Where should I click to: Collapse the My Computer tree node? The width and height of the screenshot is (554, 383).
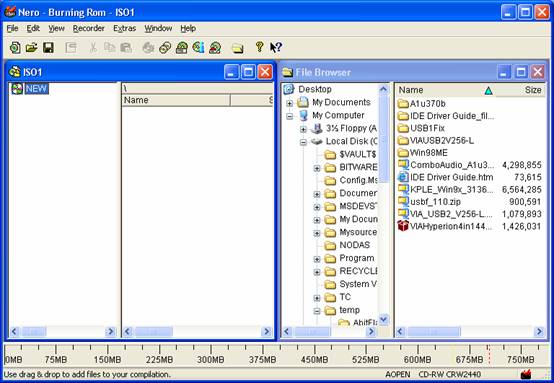(x=289, y=116)
